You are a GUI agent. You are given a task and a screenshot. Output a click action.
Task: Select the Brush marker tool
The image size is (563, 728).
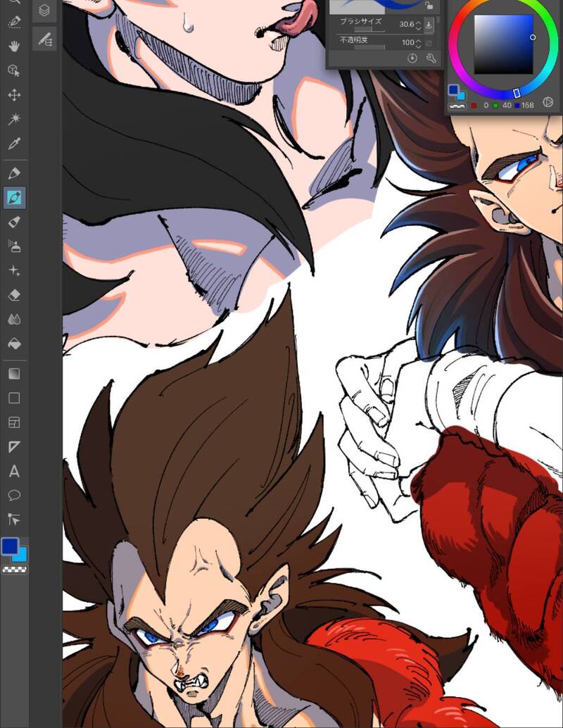(x=14, y=222)
